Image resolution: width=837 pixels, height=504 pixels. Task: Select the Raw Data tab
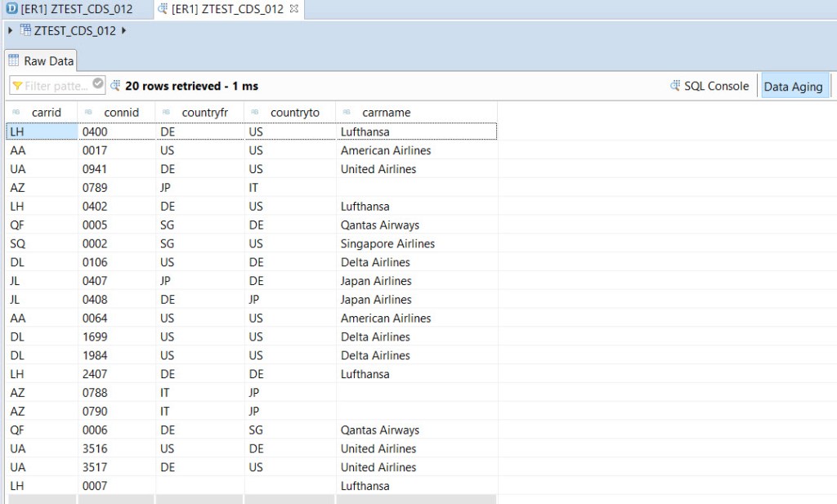pyautogui.click(x=45, y=60)
